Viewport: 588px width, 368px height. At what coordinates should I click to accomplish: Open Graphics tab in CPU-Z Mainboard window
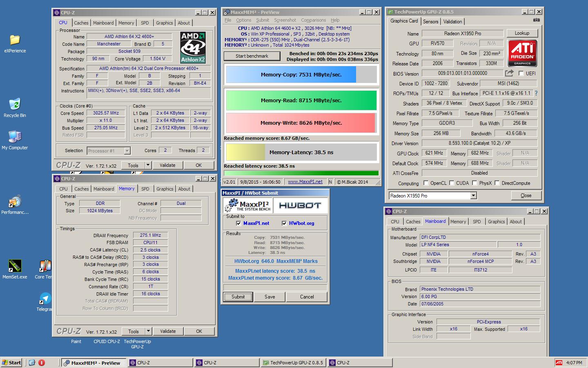(496, 222)
